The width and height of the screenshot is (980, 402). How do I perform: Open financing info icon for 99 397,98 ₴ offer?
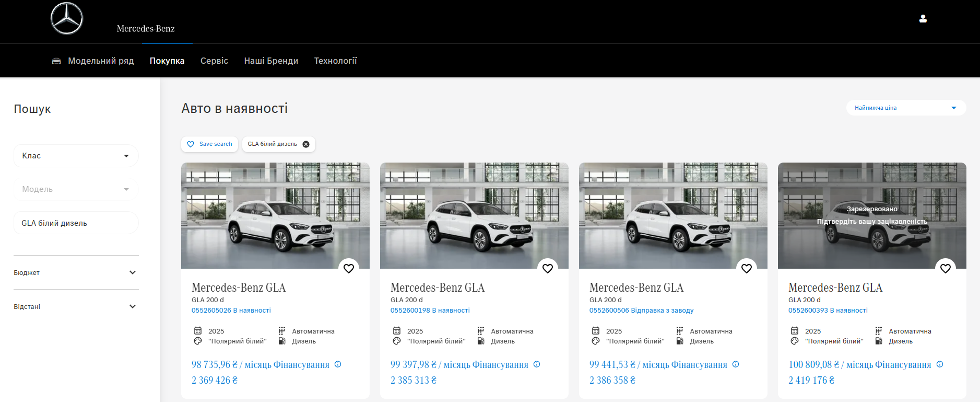pos(537,364)
